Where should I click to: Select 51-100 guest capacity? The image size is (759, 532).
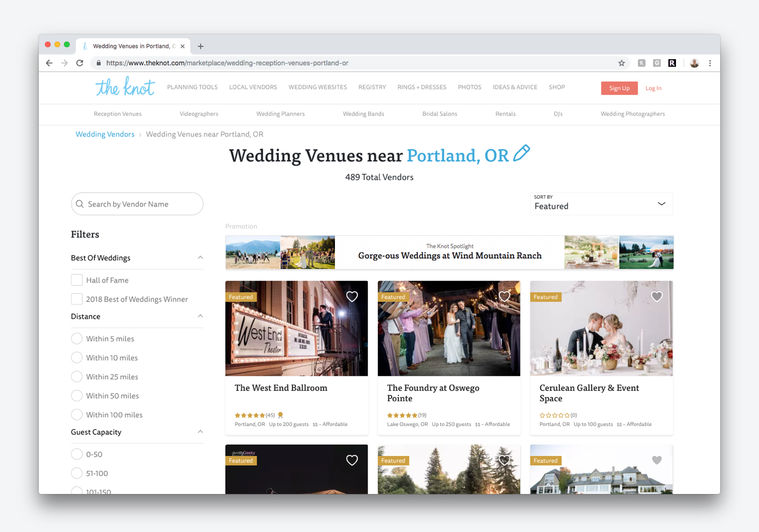[x=77, y=473]
